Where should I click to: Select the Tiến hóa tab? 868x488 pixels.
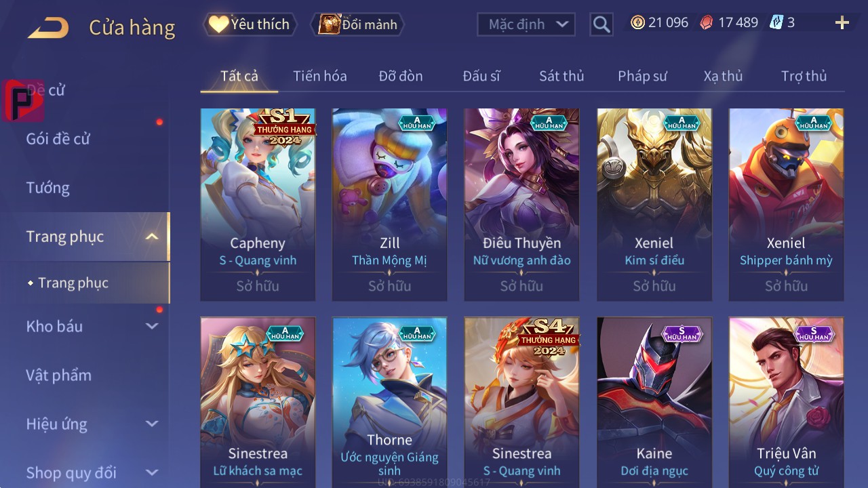[x=320, y=76]
